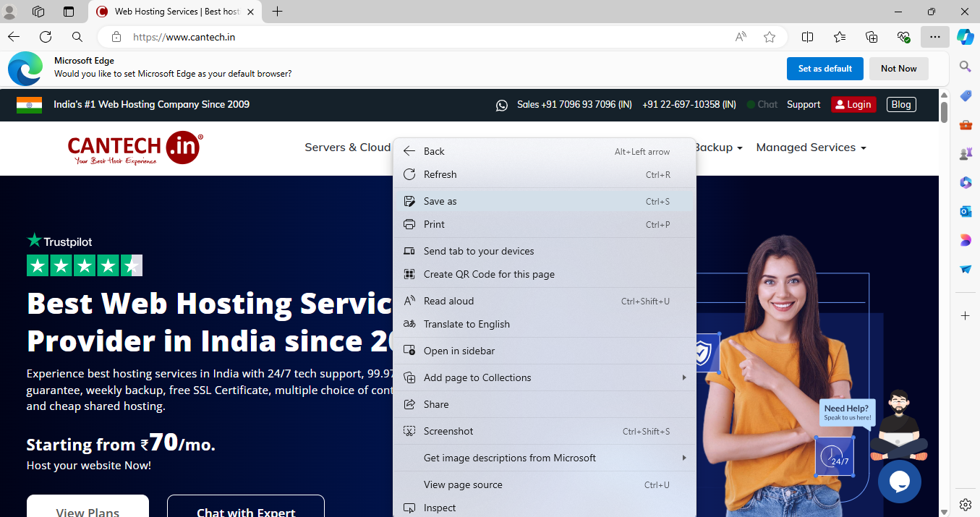Open Browser essentials heart icon
980x517 pixels.
pos(903,37)
